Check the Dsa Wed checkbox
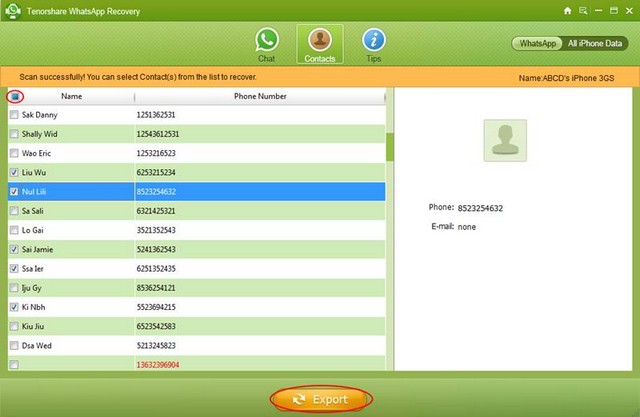This screenshot has width=640, height=417. (x=14, y=345)
